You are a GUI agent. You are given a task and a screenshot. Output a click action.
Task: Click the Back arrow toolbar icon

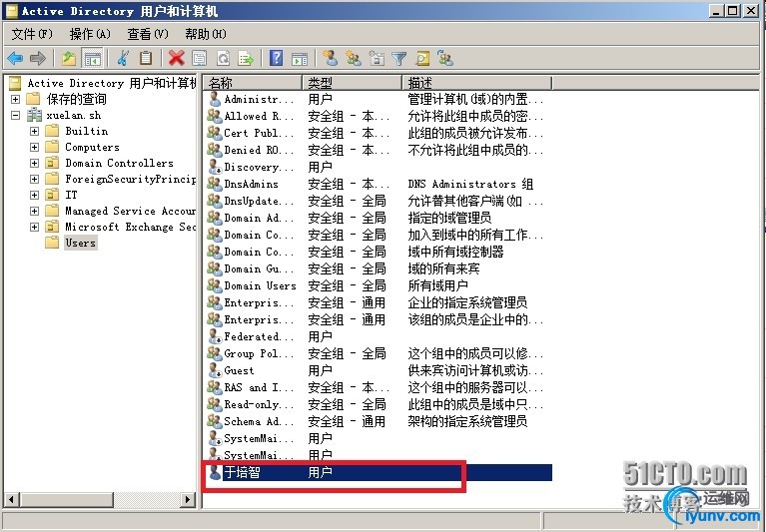click(x=15, y=59)
